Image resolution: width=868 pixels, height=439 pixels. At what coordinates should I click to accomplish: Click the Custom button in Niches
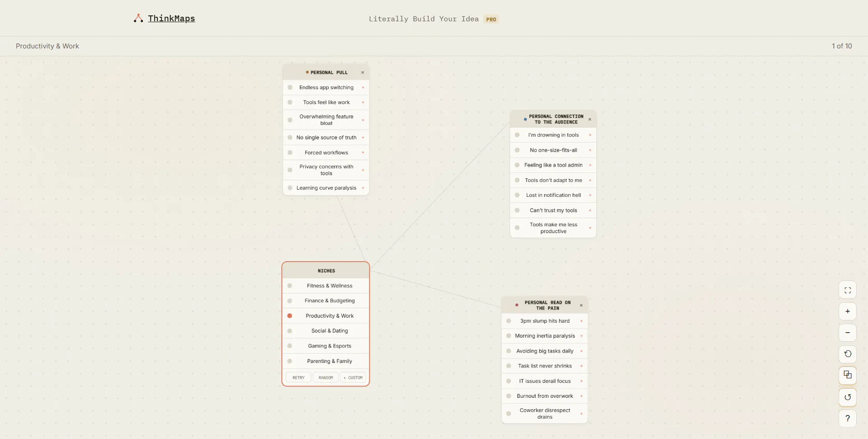(x=353, y=377)
